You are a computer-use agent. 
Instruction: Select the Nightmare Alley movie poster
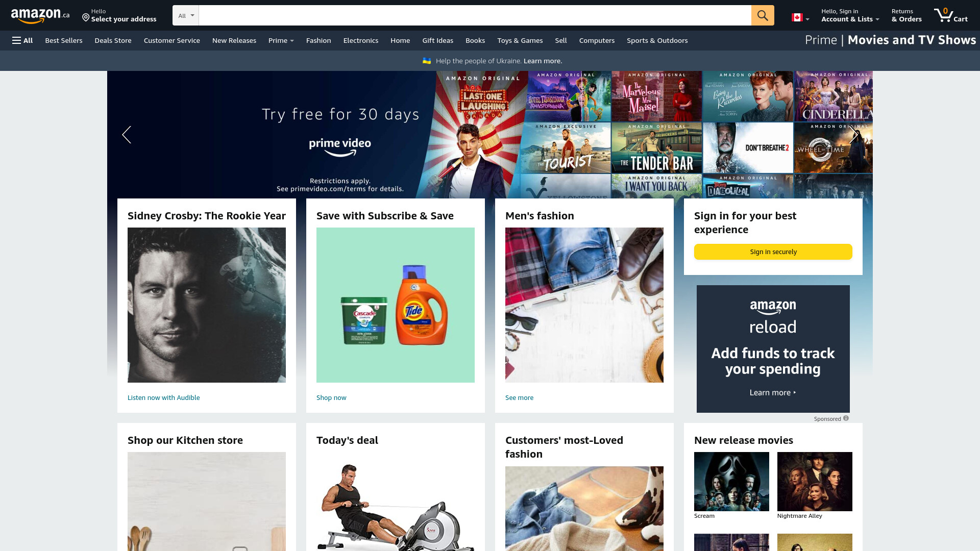pos(815,482)
